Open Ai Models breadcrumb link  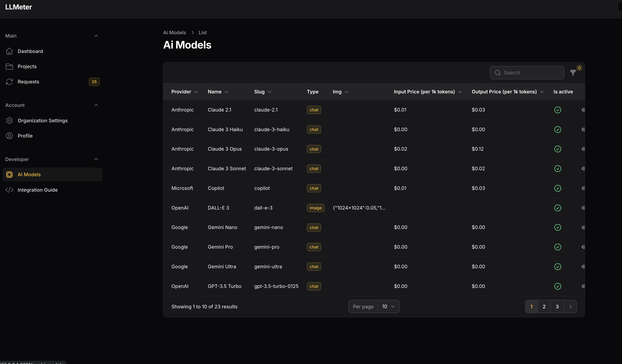click(174, 33)
